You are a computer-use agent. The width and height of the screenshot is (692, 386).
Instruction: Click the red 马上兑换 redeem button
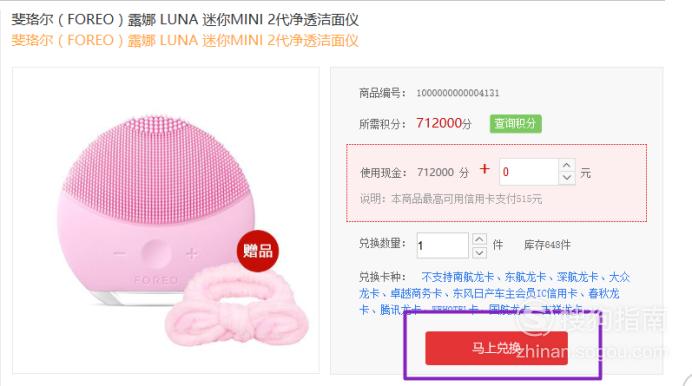click(x=496, y=348)
